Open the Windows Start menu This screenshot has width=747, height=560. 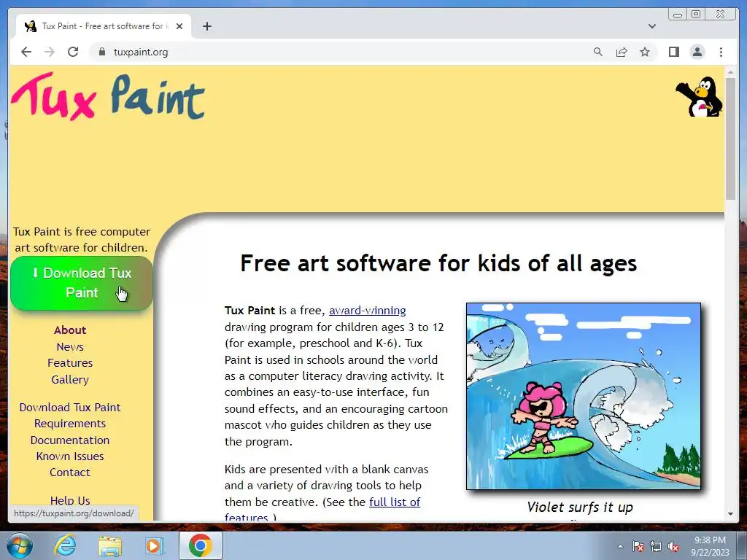(x=20, y=545)
